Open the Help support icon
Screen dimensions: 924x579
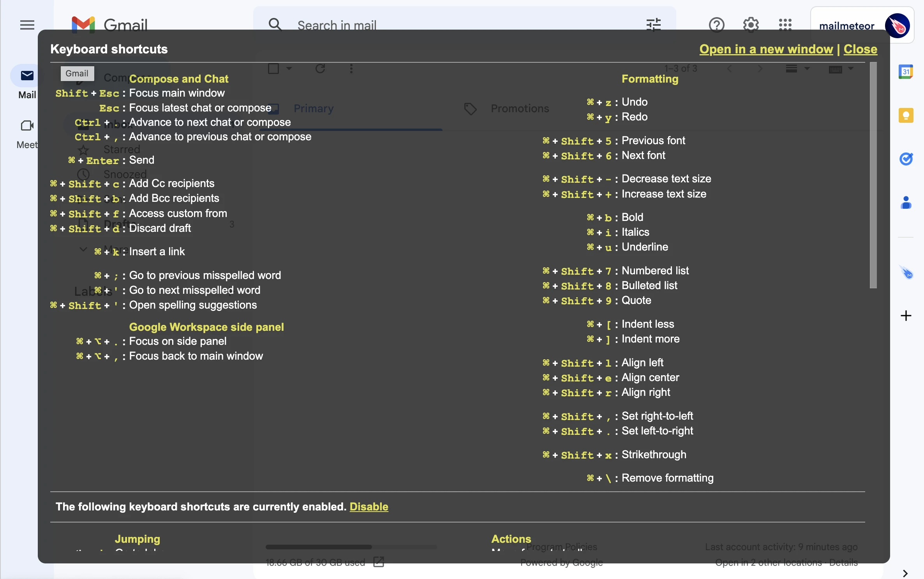tap(716, 25)
